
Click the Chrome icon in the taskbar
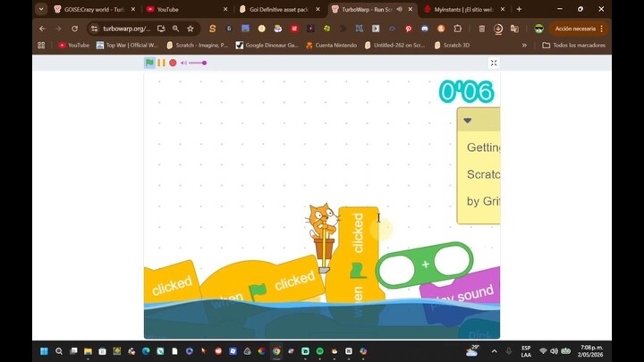coord(276,351)
